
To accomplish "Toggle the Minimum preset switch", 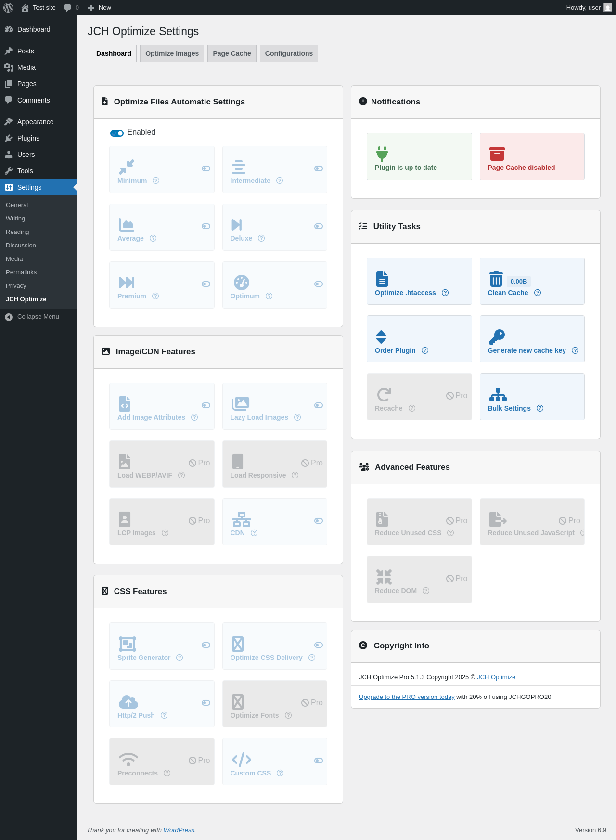I will click(206, 168).
